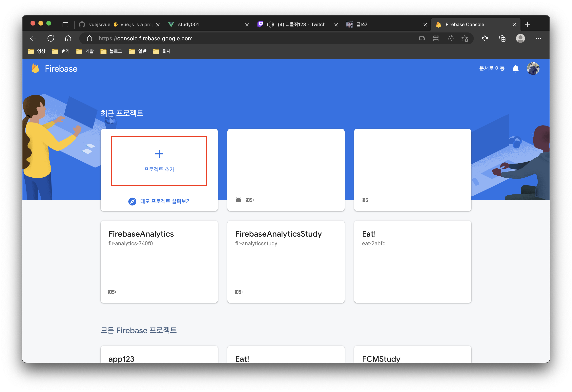Click iOS+ icon on FirebaseAnalytics card

pyautogui.click(x=112, y=292)
